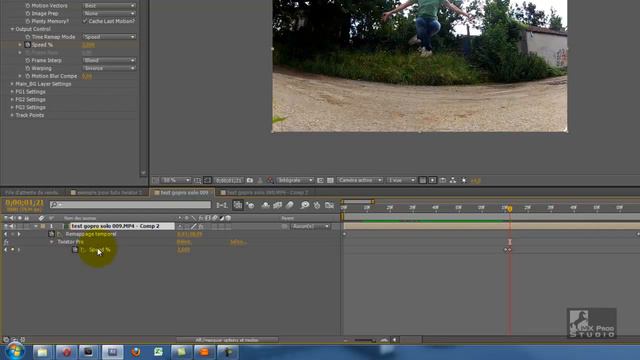Open the Warping dropdown
640x360 pixels.
(109, 68)
